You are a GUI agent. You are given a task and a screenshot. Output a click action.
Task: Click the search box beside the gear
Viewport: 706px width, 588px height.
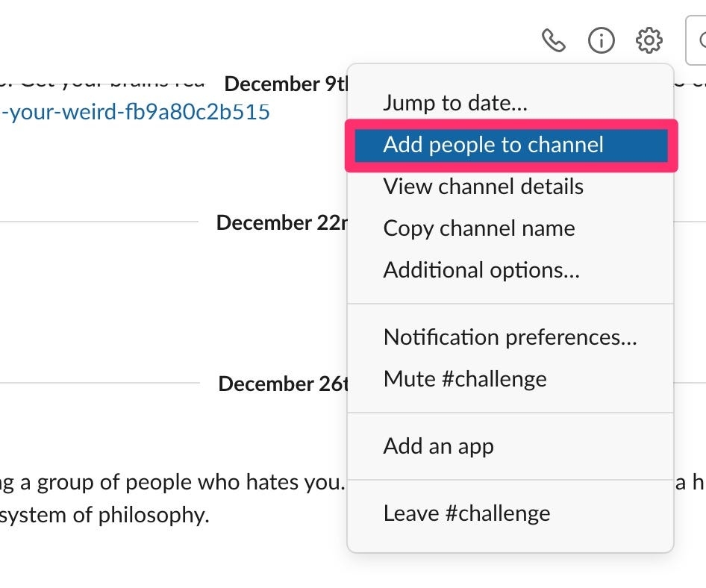pos(696,40)
